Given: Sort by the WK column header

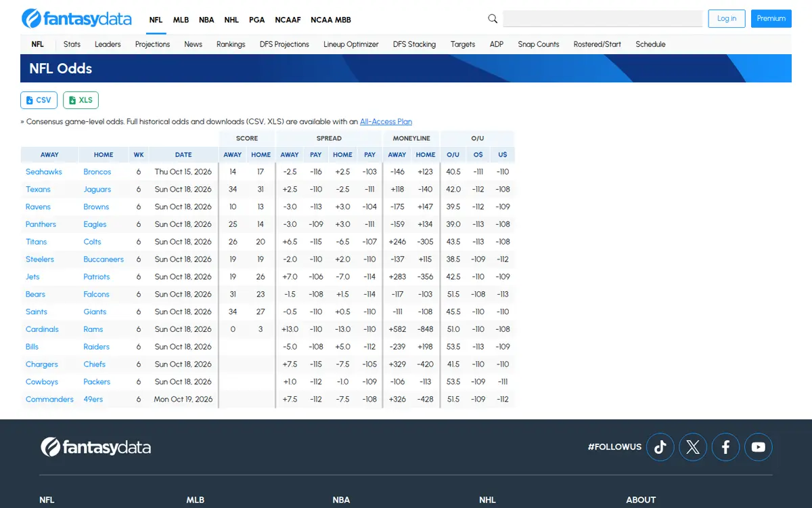Looking at the screenshot, I should click(139, 154).
